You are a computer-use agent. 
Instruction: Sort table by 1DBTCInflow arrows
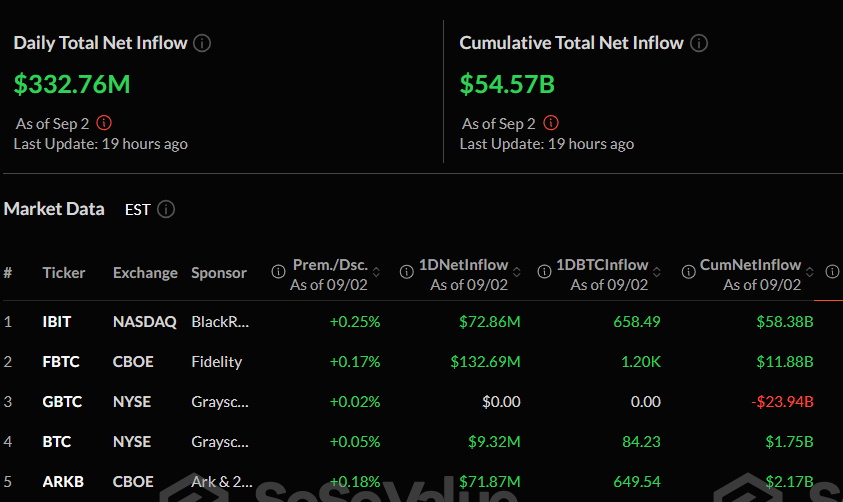tap(656, 272)
